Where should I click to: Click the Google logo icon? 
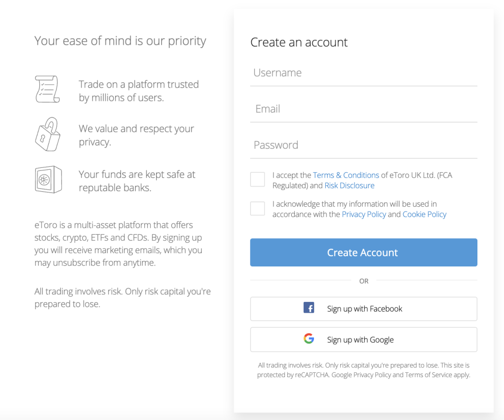coord(309,339)
